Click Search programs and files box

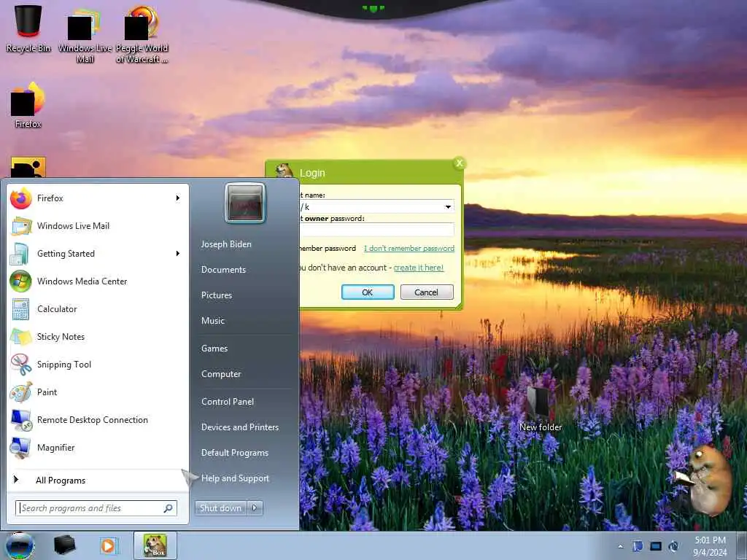[x=96, y=508]
